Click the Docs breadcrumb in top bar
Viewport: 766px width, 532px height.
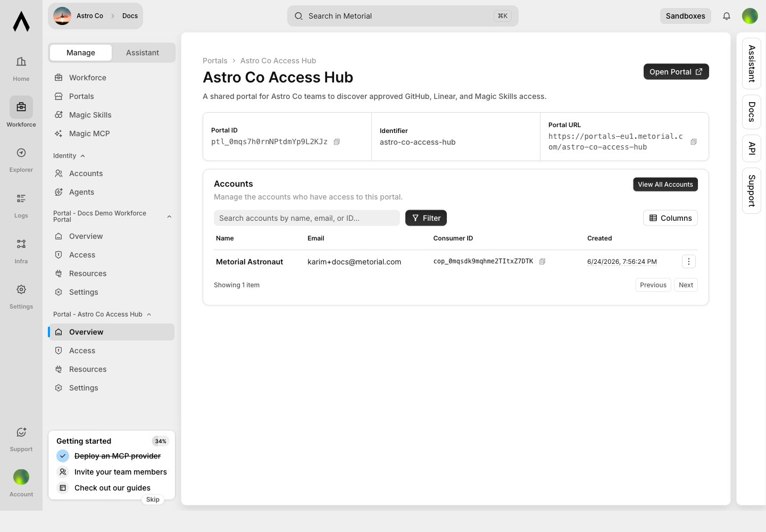(x=130, y=16)
